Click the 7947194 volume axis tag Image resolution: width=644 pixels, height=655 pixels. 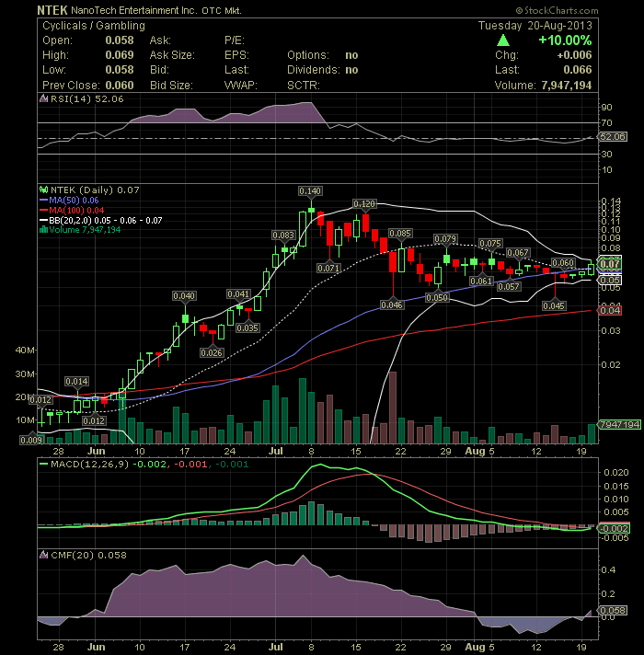point(619,424)
